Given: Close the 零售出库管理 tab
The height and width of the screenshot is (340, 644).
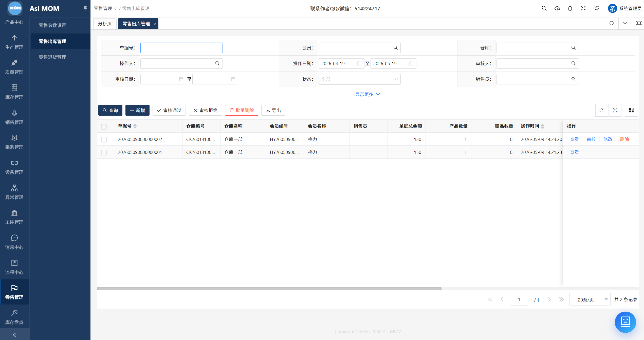Looking at the screenshot, I should (x=155, y=24).
